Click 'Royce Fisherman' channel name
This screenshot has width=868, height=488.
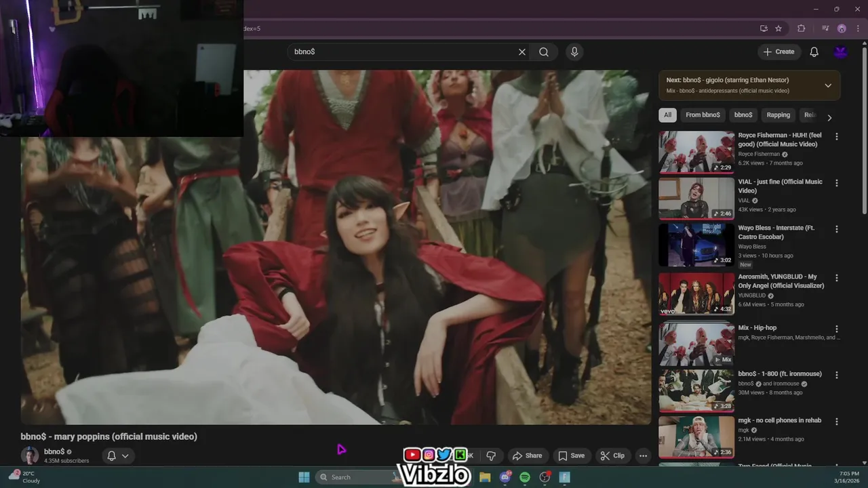pos(759,154)
